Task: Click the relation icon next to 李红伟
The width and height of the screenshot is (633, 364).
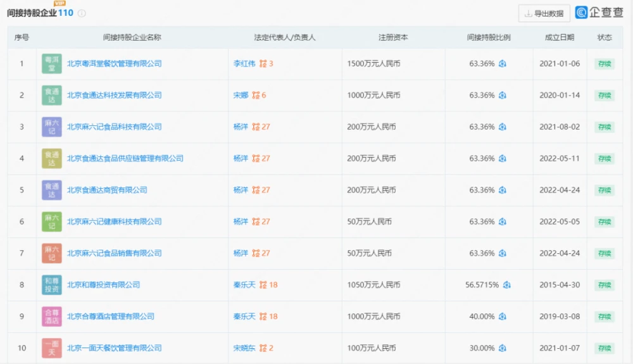Action: (x=263, y=63)
